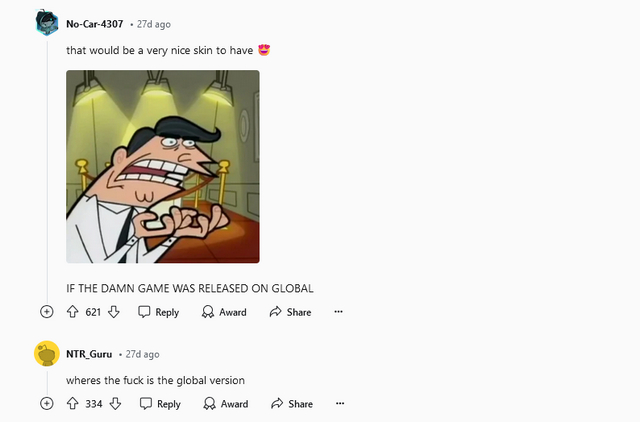Open the cartoon meme image in comment
This screenshot has height=422, width=640.
[x=163, y=167]
